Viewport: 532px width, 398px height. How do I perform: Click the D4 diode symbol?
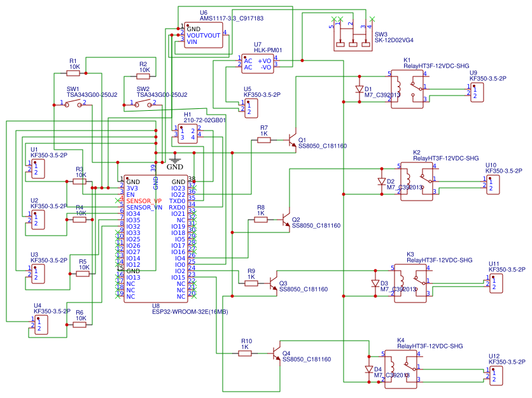pos(369,369)
